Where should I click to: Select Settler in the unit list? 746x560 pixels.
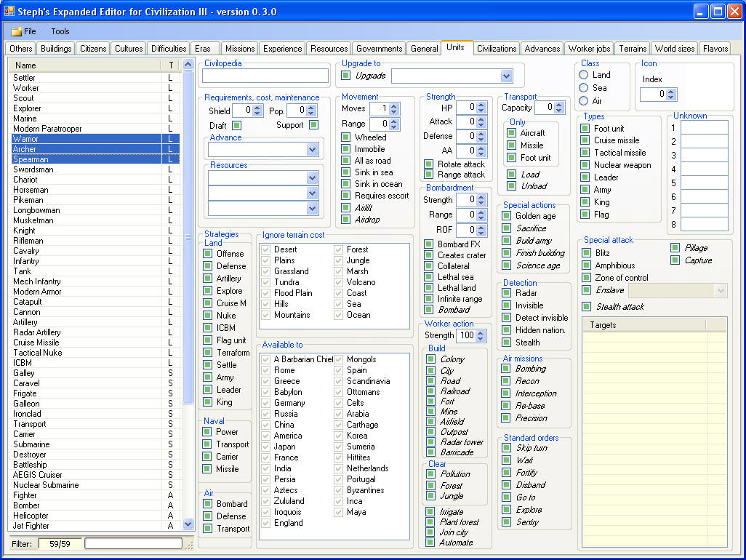95,78
